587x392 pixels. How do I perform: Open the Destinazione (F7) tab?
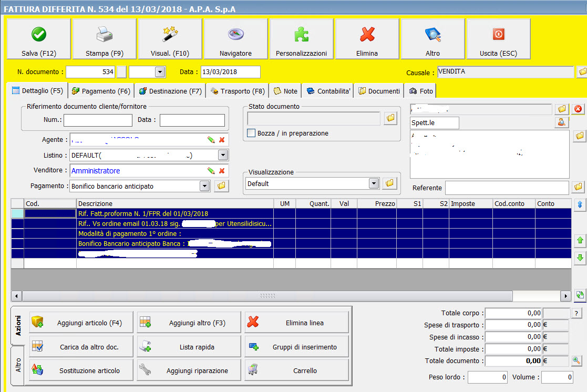(x=170, y=91)
